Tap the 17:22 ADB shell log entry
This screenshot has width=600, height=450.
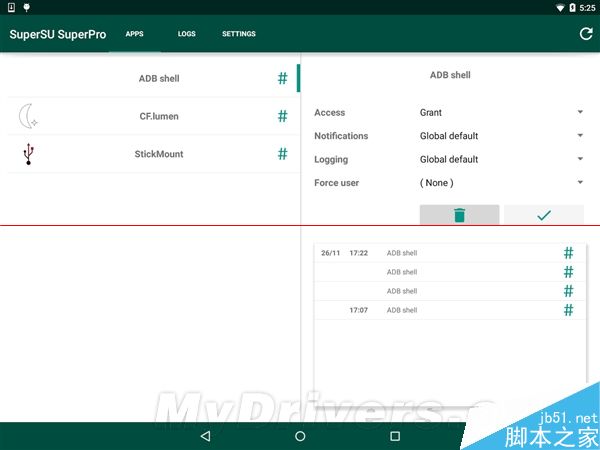pos(450,253)
